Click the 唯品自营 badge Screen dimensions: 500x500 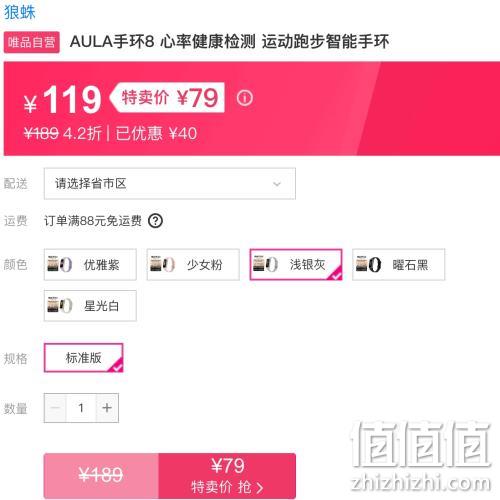coord(32,42)
